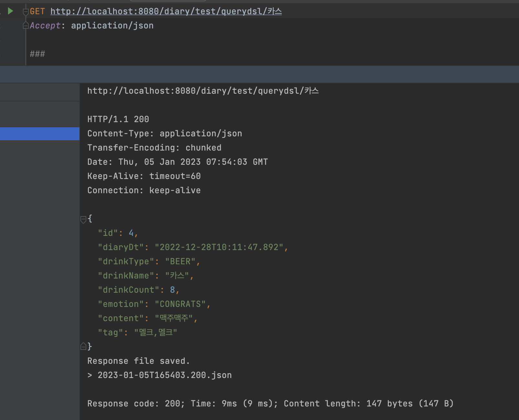Click the "content" JSON field
Viewport: 519px width, 420px height.
click(x=148, y=318)
